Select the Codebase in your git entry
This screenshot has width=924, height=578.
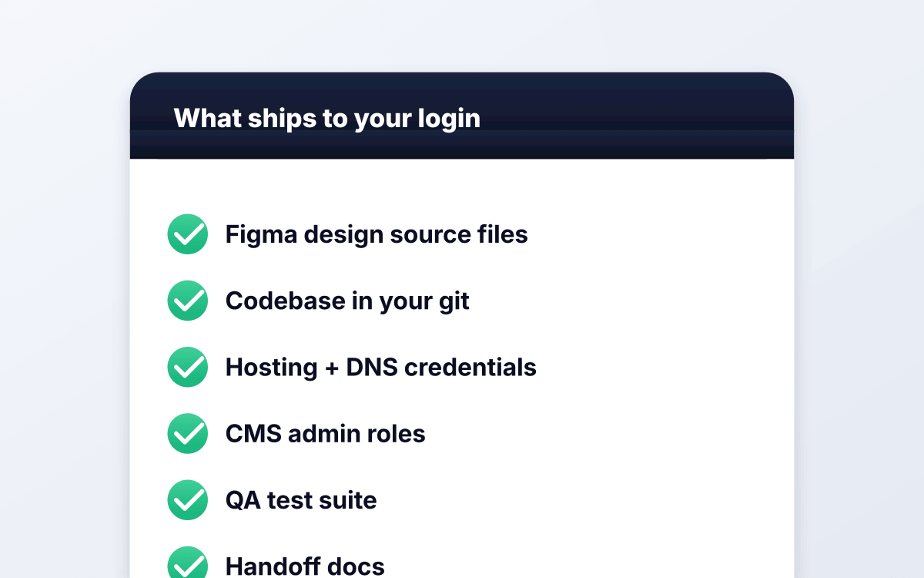tap(347, 301)
